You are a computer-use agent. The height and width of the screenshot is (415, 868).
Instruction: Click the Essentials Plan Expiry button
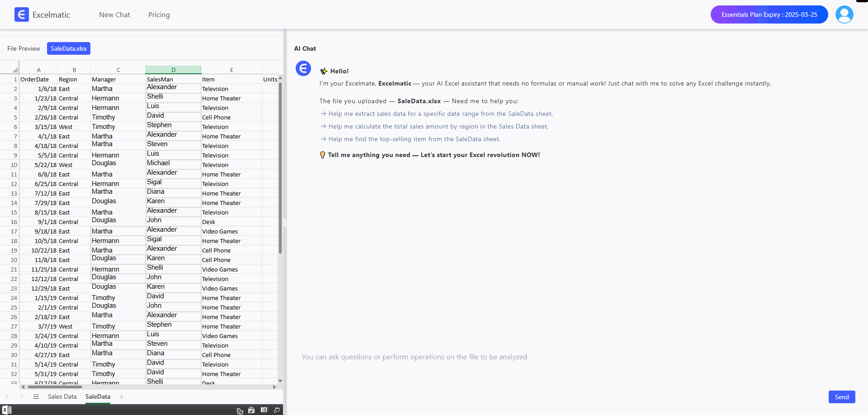point(769,14)
